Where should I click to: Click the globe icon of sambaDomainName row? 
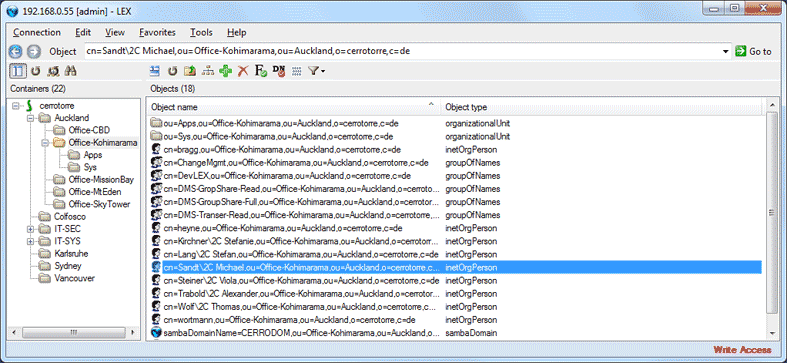pos(156,332)
